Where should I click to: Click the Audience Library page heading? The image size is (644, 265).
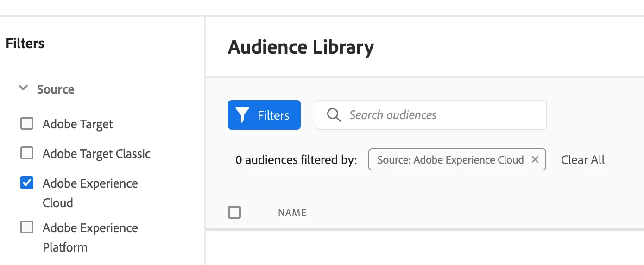click(x=301, y=47)
